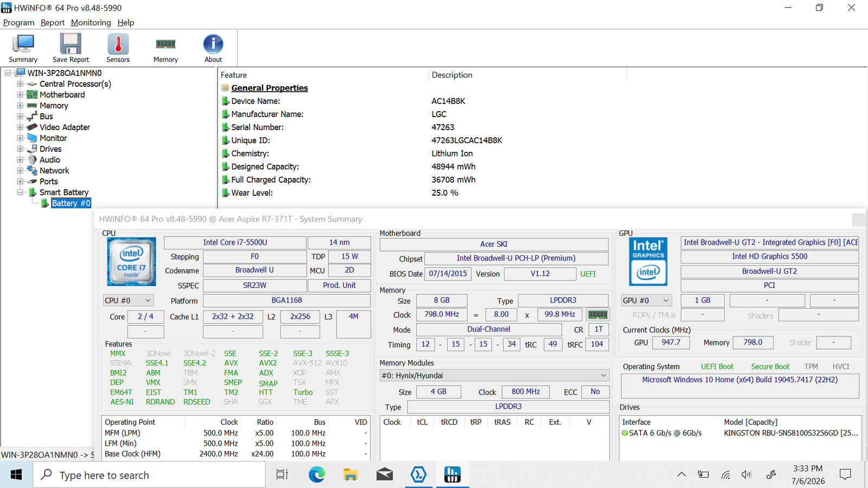The image size is (868, 488).
Task: Click green battery icon next to Battery #0
Action: 45,203
